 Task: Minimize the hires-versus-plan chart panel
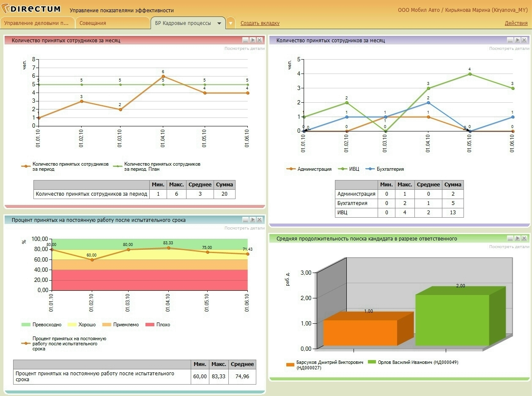tap(245, 40)
